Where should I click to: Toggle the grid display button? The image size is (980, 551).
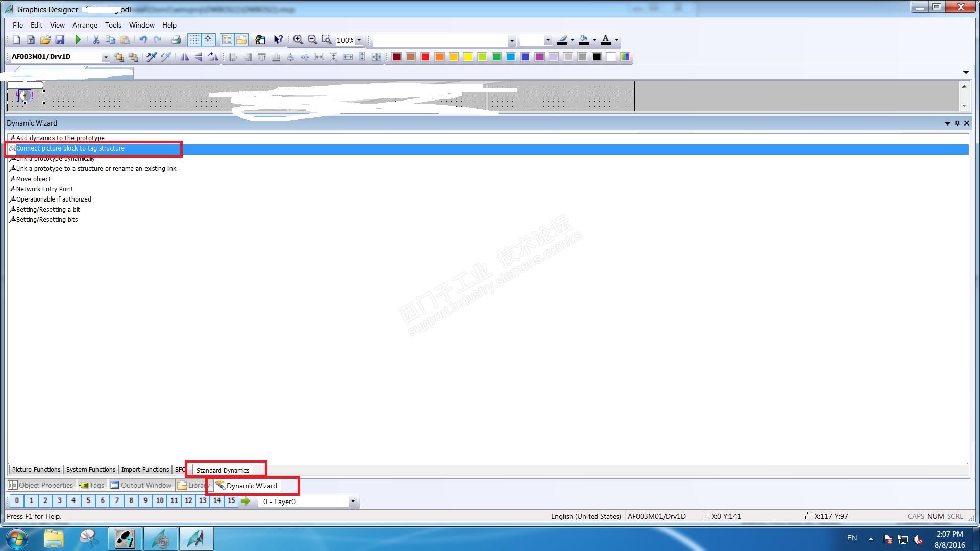(194, 40)
